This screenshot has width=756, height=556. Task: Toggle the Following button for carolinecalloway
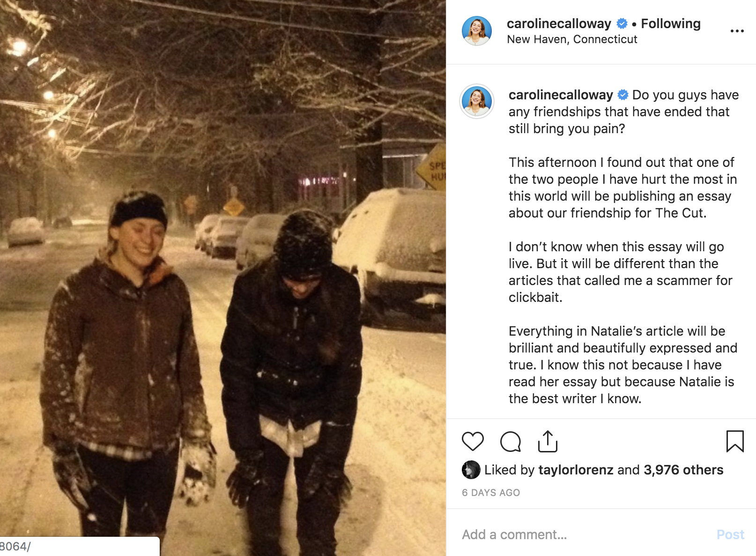(x=671, y=23)
